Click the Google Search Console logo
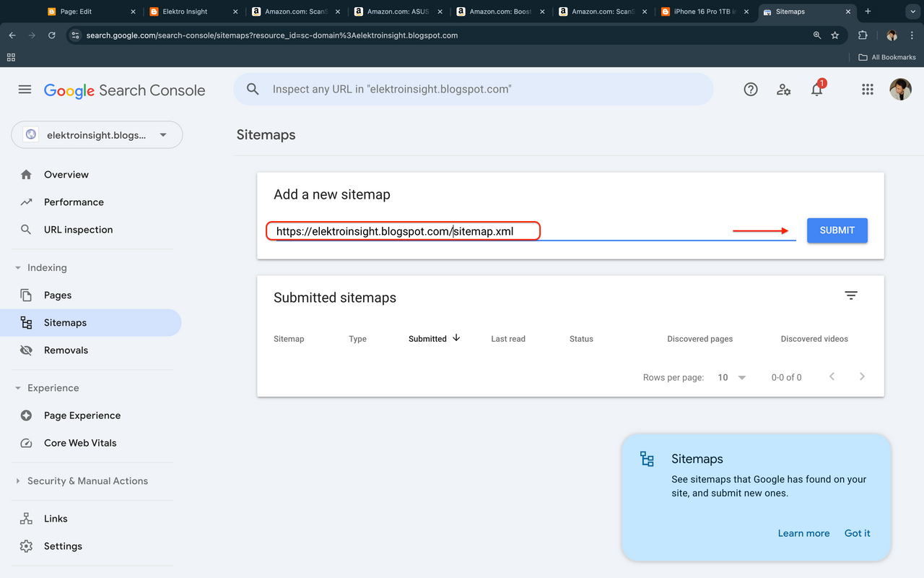 click(x=124, y=90)
